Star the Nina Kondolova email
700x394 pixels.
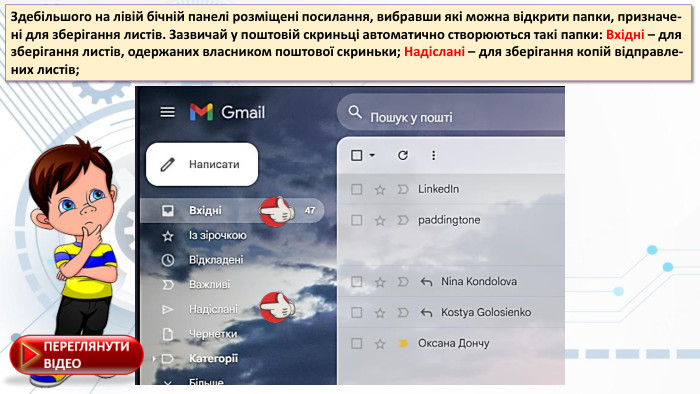point(380,282)
